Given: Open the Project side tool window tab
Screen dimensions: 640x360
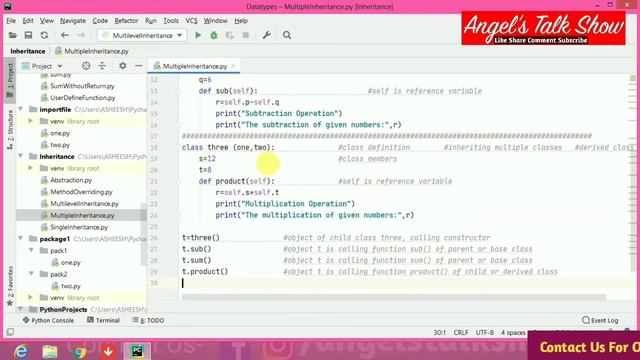Looking at the screenshot, I should (10, 79).
